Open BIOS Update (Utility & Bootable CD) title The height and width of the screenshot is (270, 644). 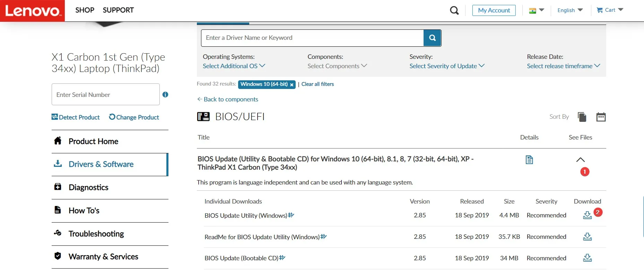pyautogui.click(x=336, y=163)
